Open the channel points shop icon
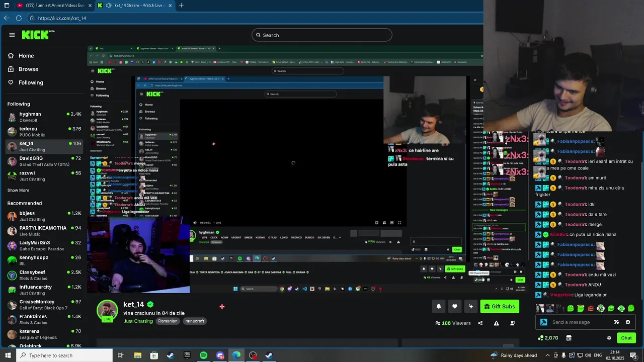 569,338
